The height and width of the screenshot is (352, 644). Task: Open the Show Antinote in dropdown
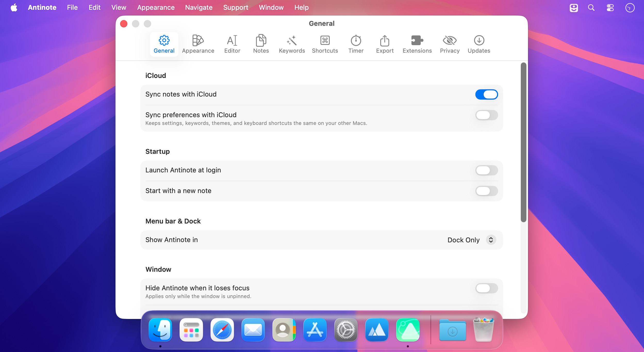point(472,240)
